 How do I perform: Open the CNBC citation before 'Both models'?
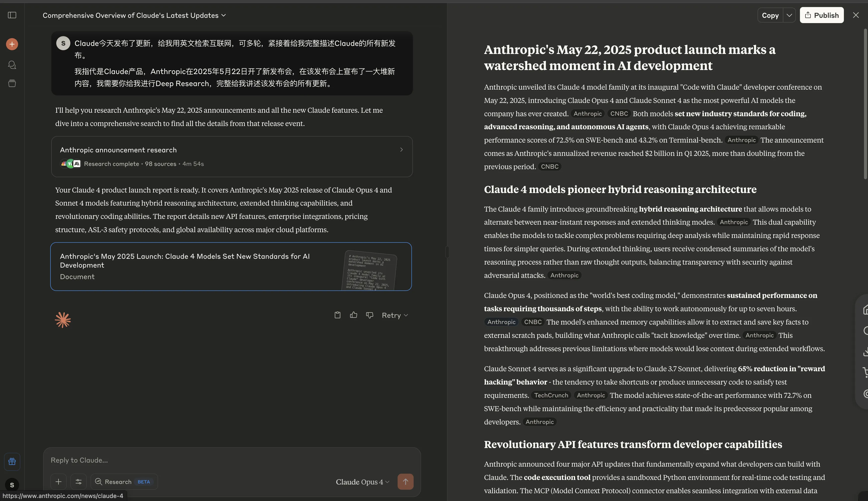[619, 113]
